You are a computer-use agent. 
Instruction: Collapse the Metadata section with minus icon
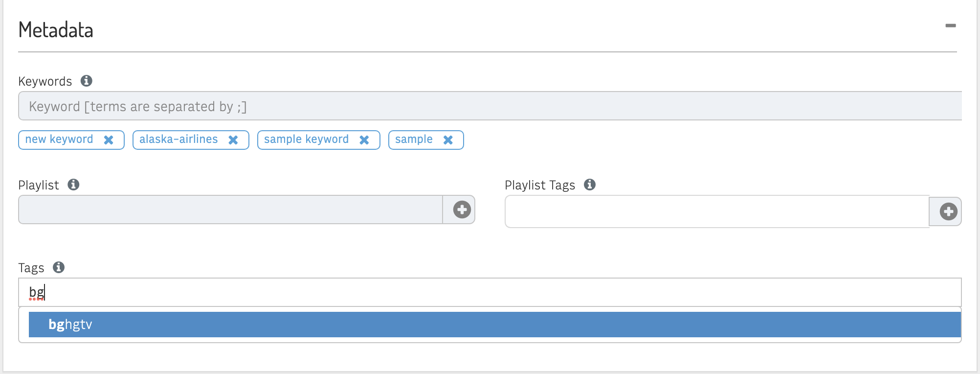950,25
